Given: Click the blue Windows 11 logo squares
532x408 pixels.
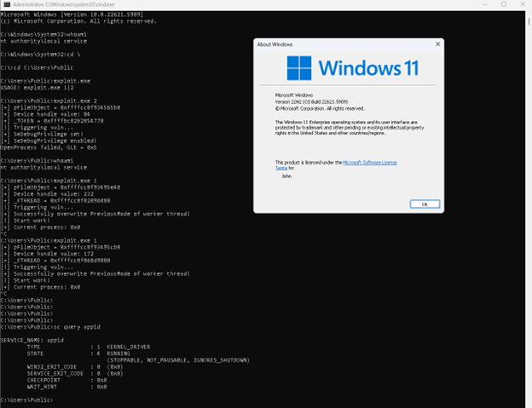Looking at the screenshot, I should (299, 68).
